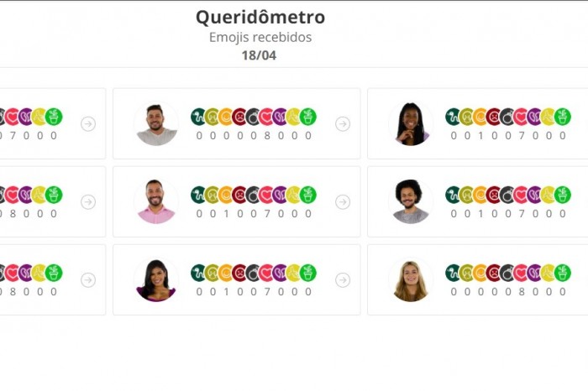This screenshot has width=588, height=391.
Task: Select the snake emoji in the curly-haired man's card
Action: 452,195
